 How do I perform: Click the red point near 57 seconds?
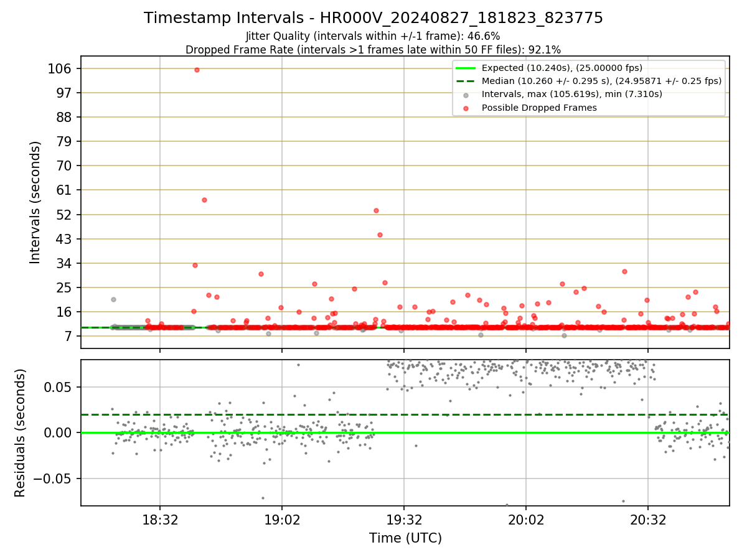(x=204, y=200)
